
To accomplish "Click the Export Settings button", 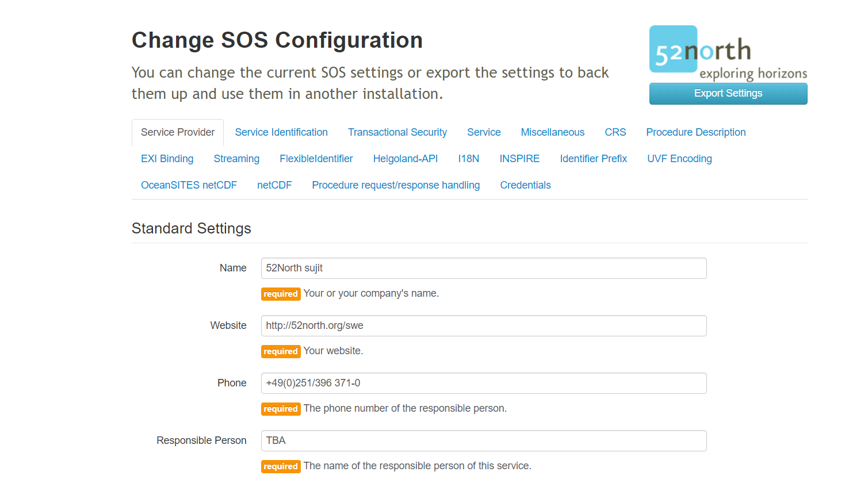I will (x=728, y=94).
